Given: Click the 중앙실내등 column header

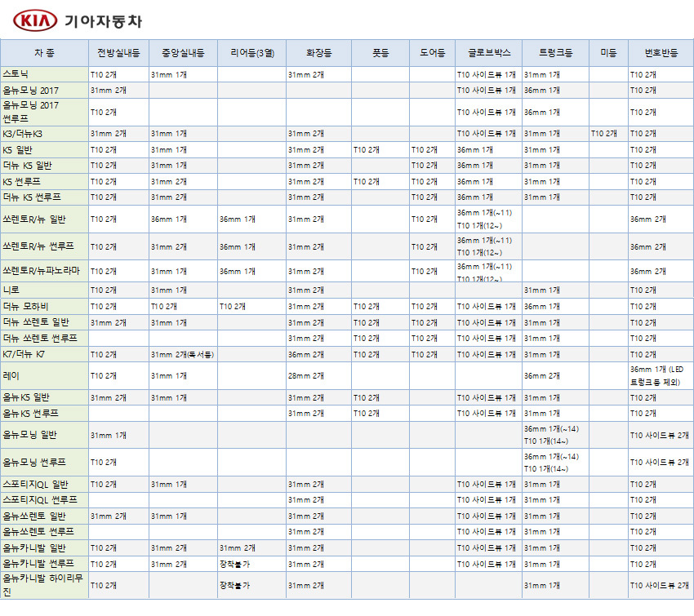Looking at the screenshot, I should pos(183,53).
